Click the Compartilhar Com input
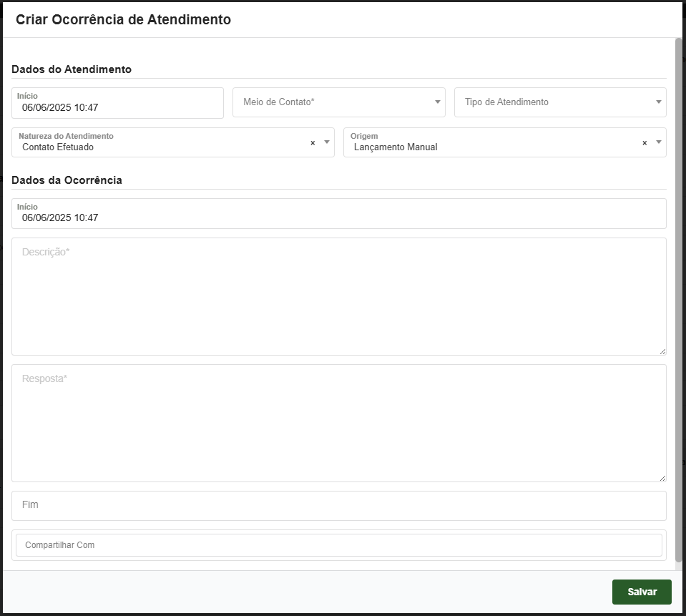Image resolution: width=686 pixels, height=616 pixels. point(338,545)
